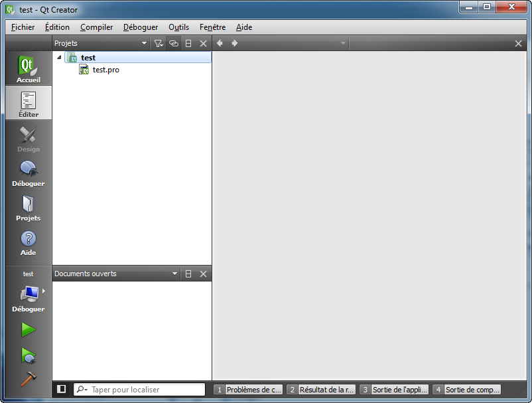Open the Projets mode

pyautogui.click(x=28, y=208)
